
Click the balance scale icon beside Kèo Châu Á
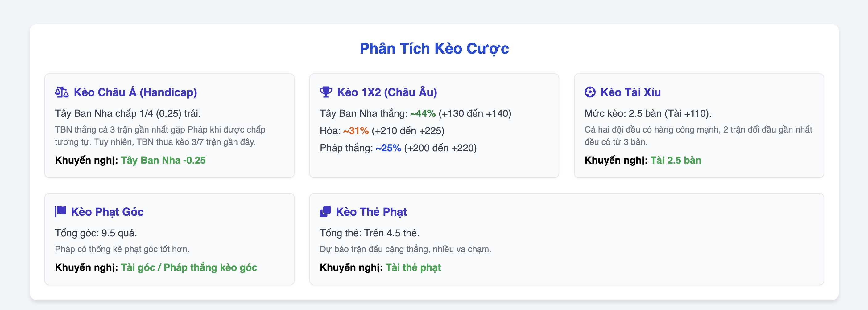click(62, 92)
